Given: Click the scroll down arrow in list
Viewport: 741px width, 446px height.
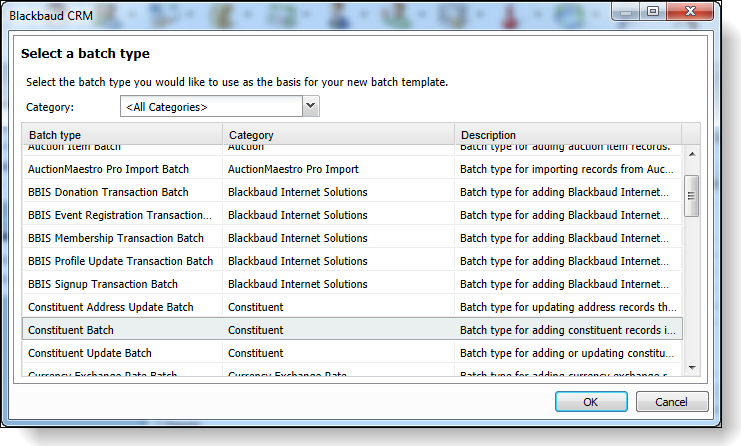Looking at the screenshot, I should 692,368.
